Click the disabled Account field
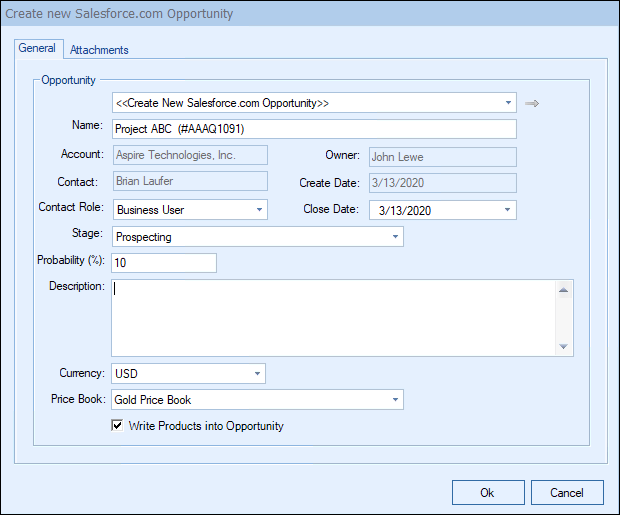 click(189, 155)
